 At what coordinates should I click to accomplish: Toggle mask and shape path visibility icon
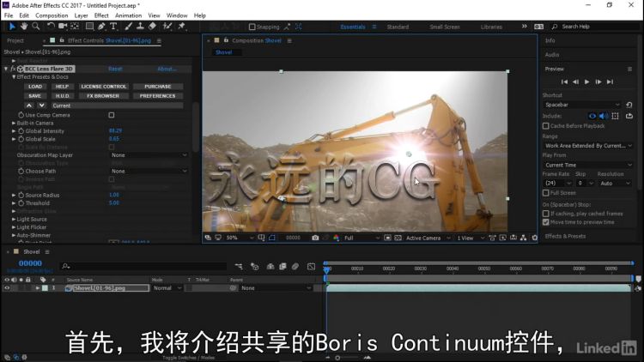pyautogui.click(x=272, y=238)
